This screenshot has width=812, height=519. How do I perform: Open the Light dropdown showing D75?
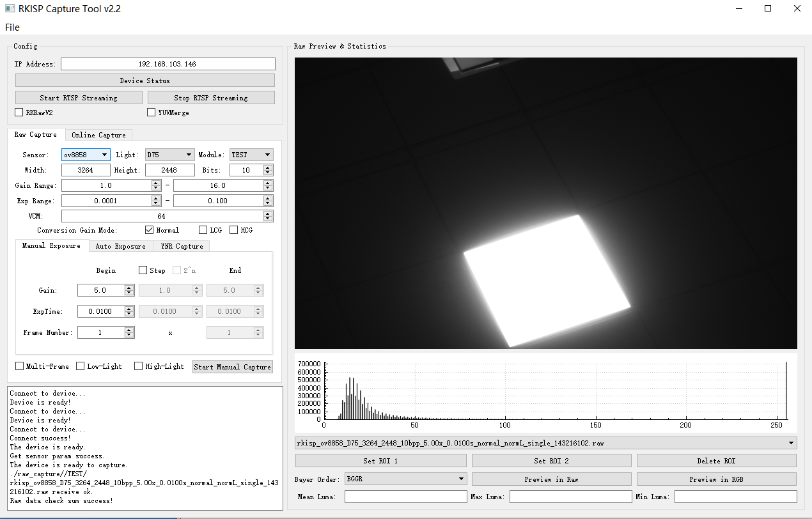click(x=170, y=155)
